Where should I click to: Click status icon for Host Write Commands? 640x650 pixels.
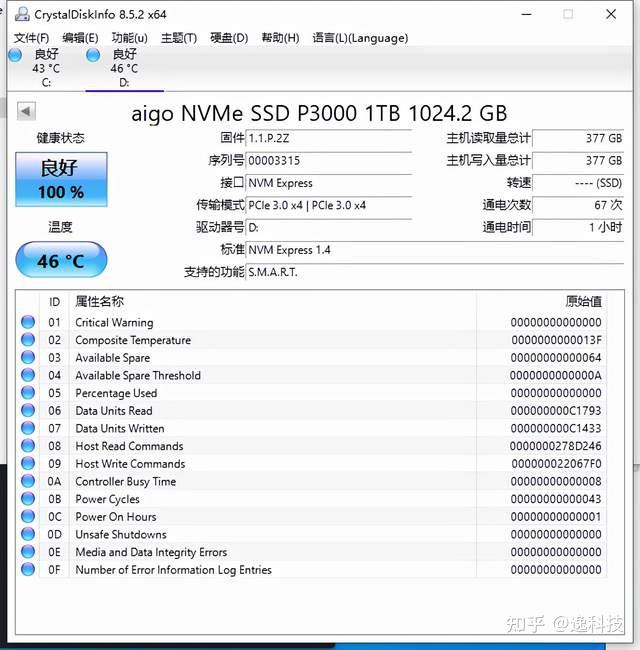[x=28, y=463]
